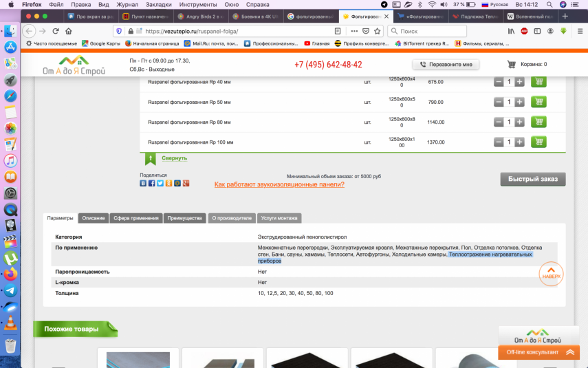Open Firefox hamburger menu
Screen dimensions: 588x368
[580, 31]
